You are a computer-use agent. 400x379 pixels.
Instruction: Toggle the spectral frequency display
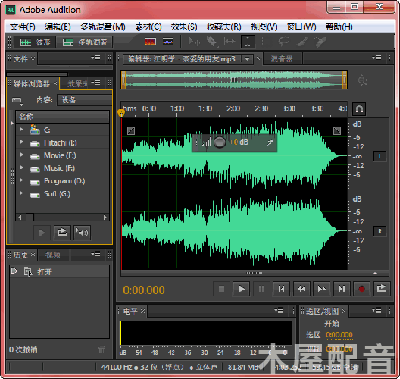point(150,42)
